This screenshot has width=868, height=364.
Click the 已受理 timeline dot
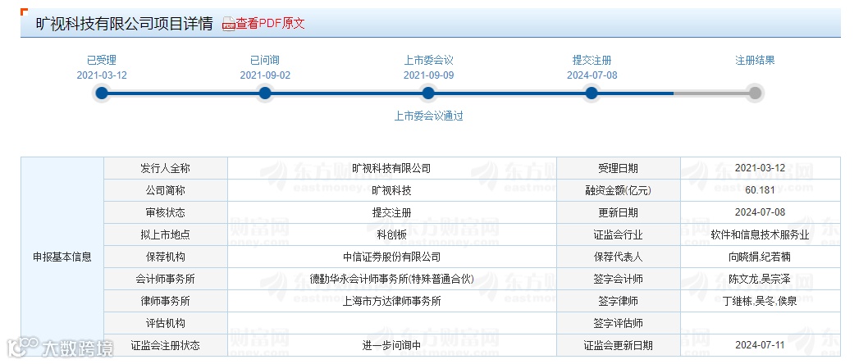coord(102,93)
